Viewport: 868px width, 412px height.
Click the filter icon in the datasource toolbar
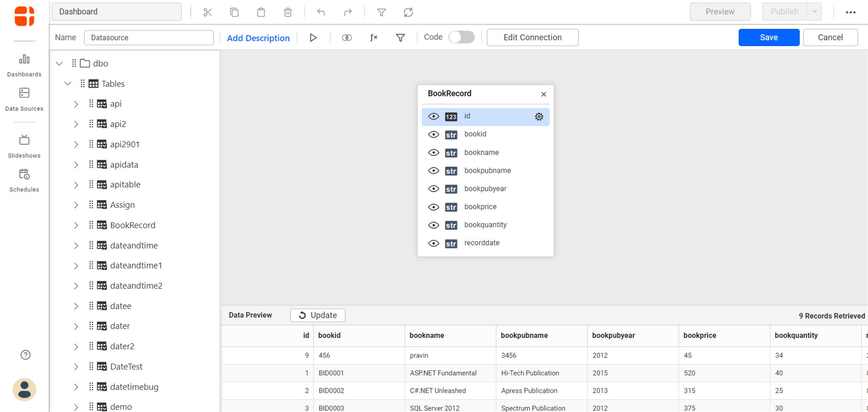pos(400,37)
